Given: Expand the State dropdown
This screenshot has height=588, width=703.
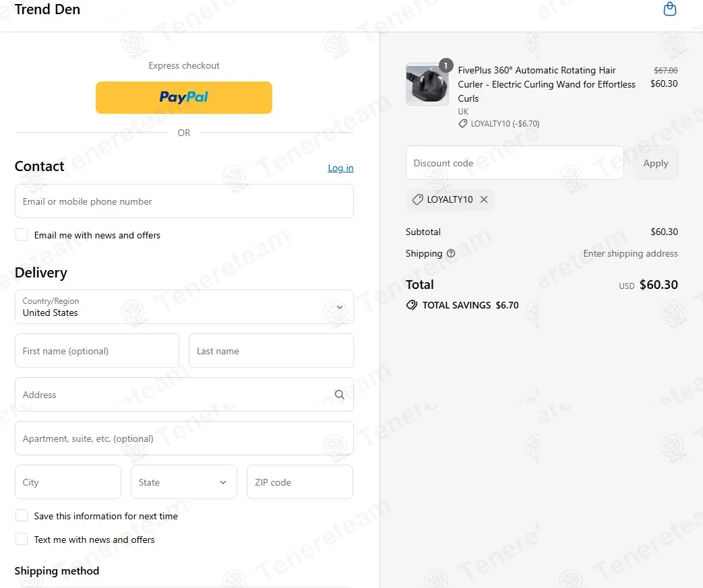Looking at the screenshot, I should (184, 482).
